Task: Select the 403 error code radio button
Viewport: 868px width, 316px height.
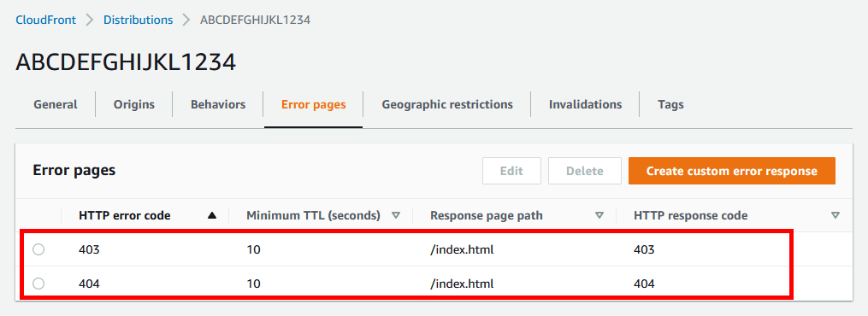Action: (x=38, y=249)
